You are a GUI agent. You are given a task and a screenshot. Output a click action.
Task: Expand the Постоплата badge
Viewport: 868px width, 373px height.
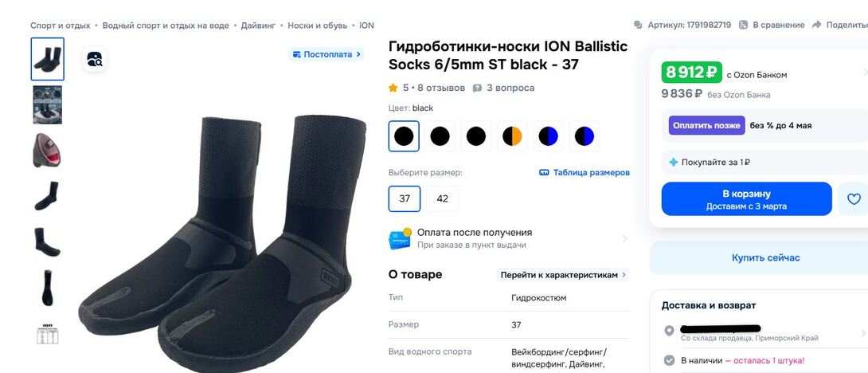tap(326, 54)
